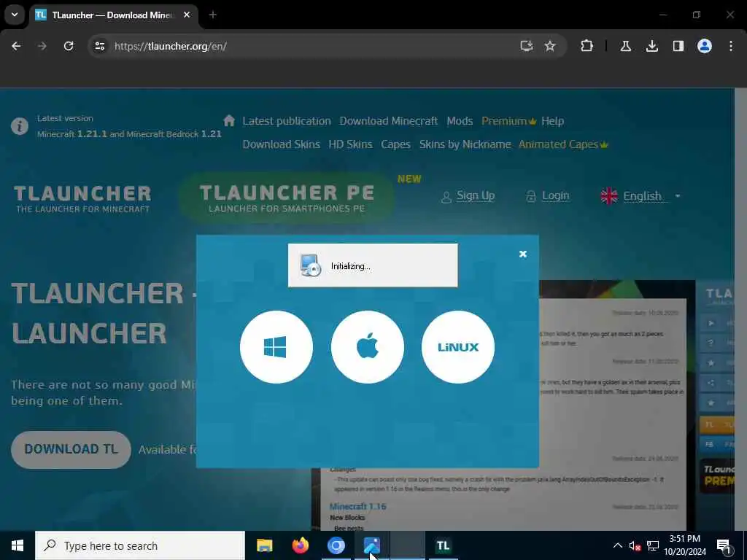Close the OS selection popup

coord(522,254)
